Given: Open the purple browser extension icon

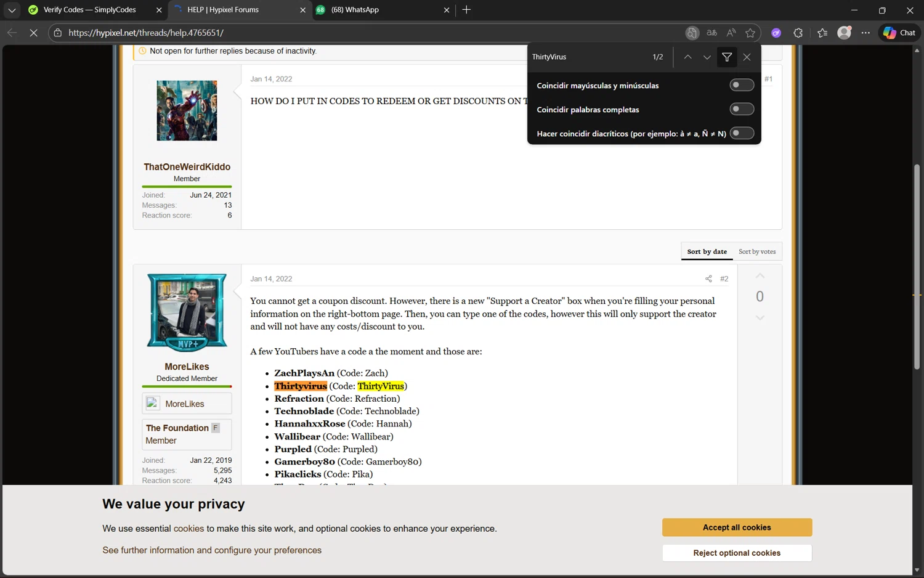Looking at the screenshot, I should click(776, 33).
